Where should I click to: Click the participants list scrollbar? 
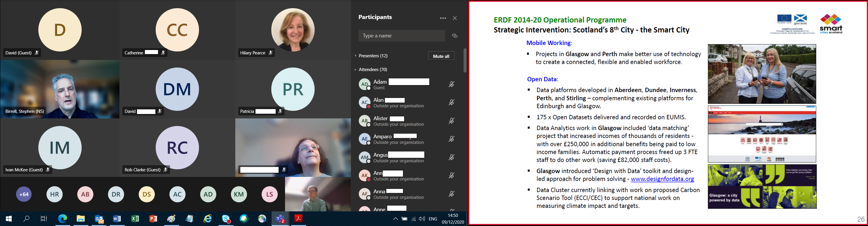tap(465, 61)
